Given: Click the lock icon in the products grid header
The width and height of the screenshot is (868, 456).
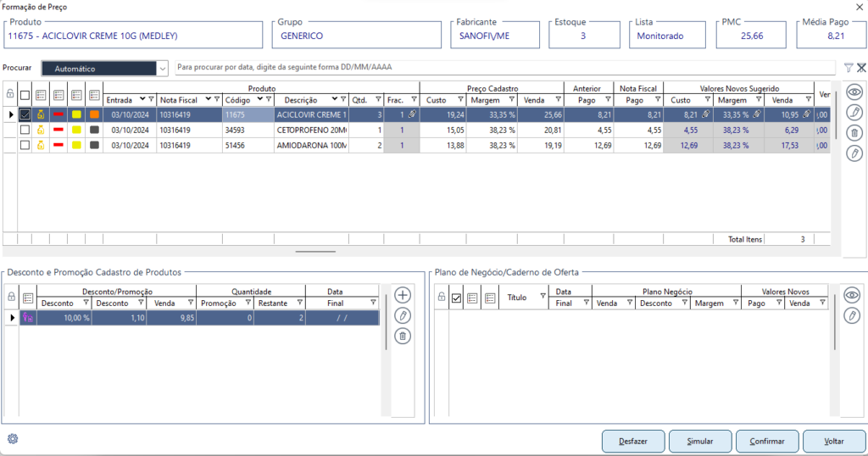Looking at the screenshot, I should click(10, 94).
